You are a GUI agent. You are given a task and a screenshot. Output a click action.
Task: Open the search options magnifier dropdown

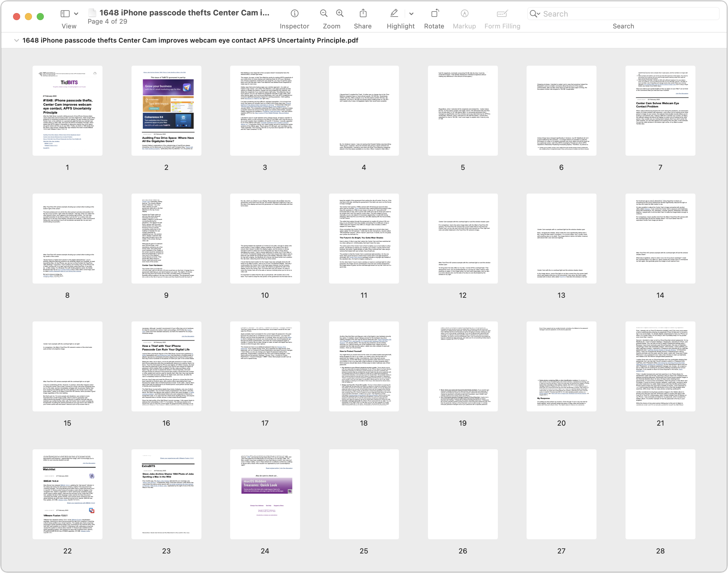click(x=535, y=14)
